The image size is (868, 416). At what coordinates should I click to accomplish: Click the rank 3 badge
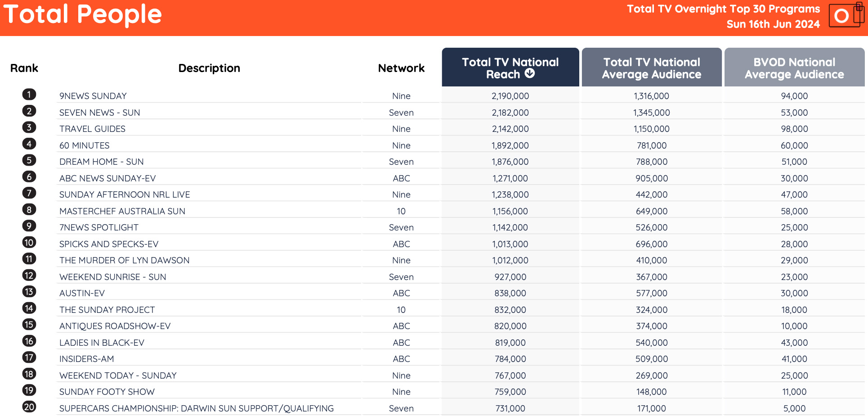(x=29, y=127)
